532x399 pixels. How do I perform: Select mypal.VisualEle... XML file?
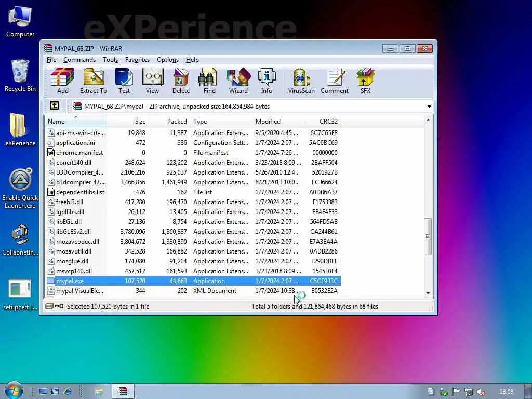[x=193, y=291]
